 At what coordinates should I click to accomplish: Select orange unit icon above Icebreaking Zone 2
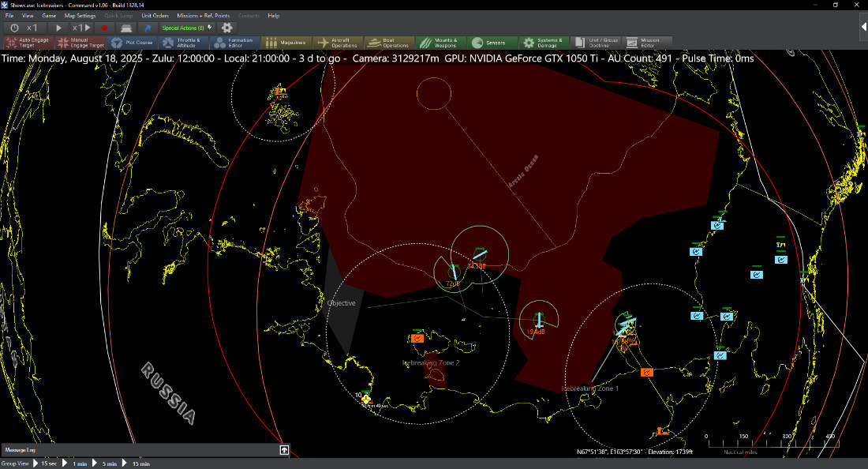pos(417,338)
